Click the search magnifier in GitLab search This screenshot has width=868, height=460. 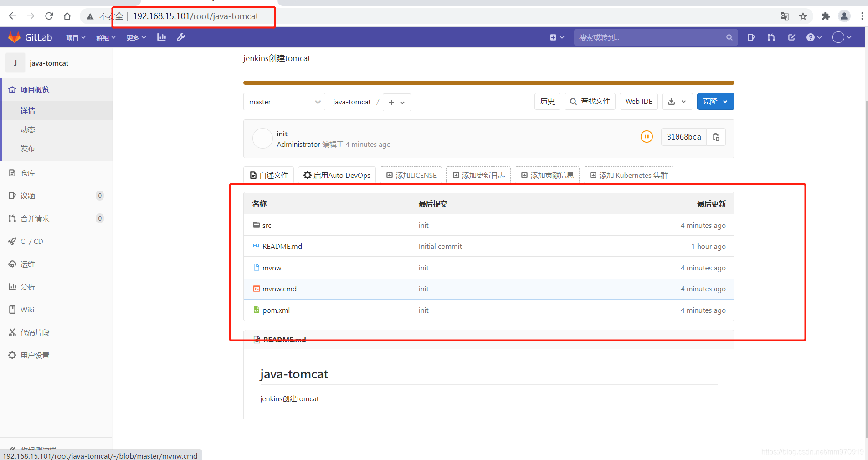729,37
